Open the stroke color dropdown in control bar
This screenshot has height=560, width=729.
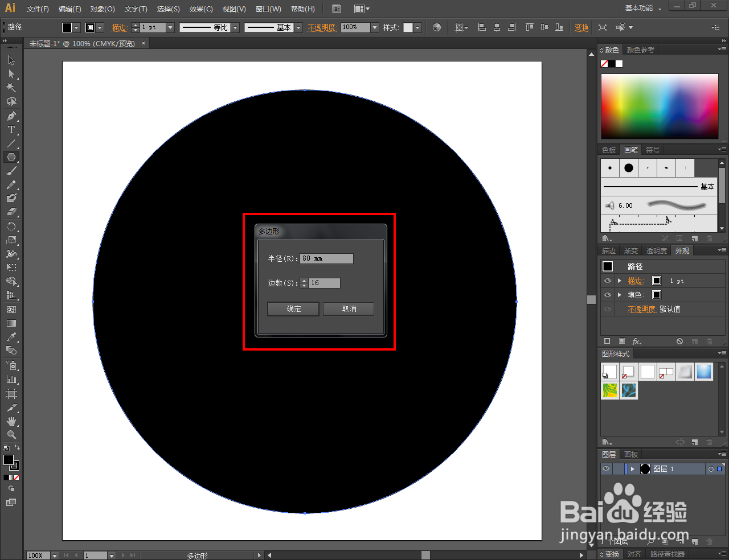tap(100, 27)
